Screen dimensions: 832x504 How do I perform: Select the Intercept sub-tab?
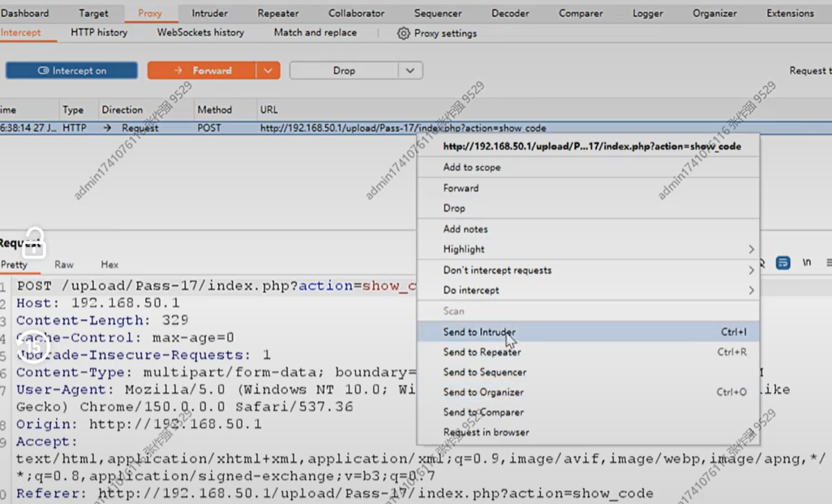21,32
